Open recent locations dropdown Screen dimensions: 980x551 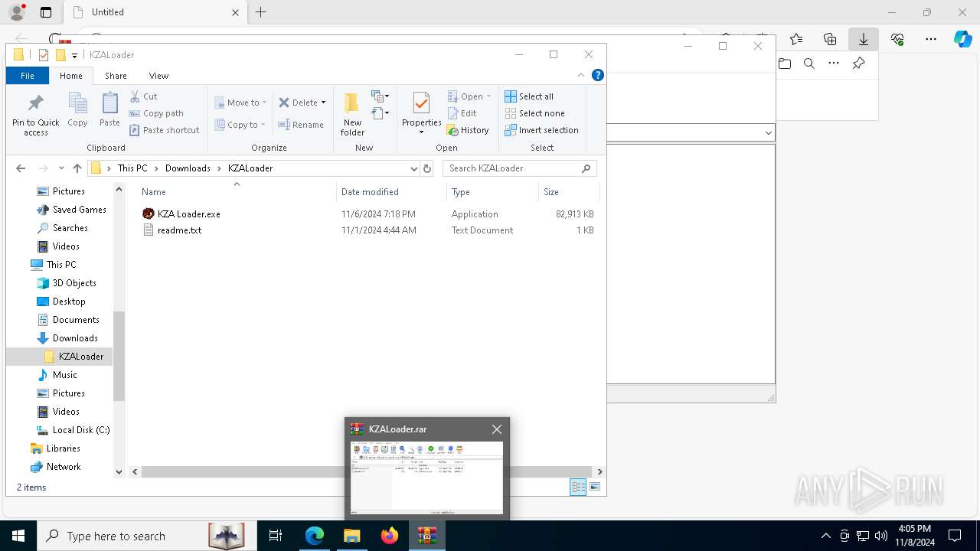61,168
